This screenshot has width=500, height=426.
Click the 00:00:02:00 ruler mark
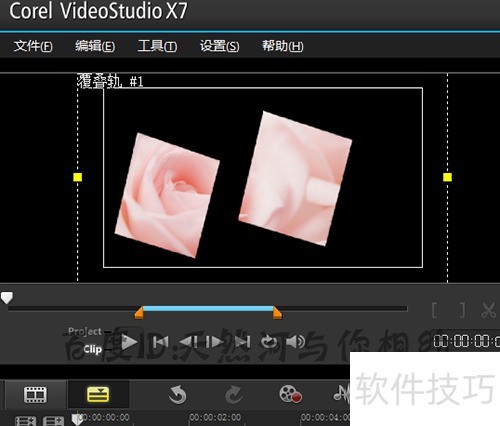[x=215, y=417]
